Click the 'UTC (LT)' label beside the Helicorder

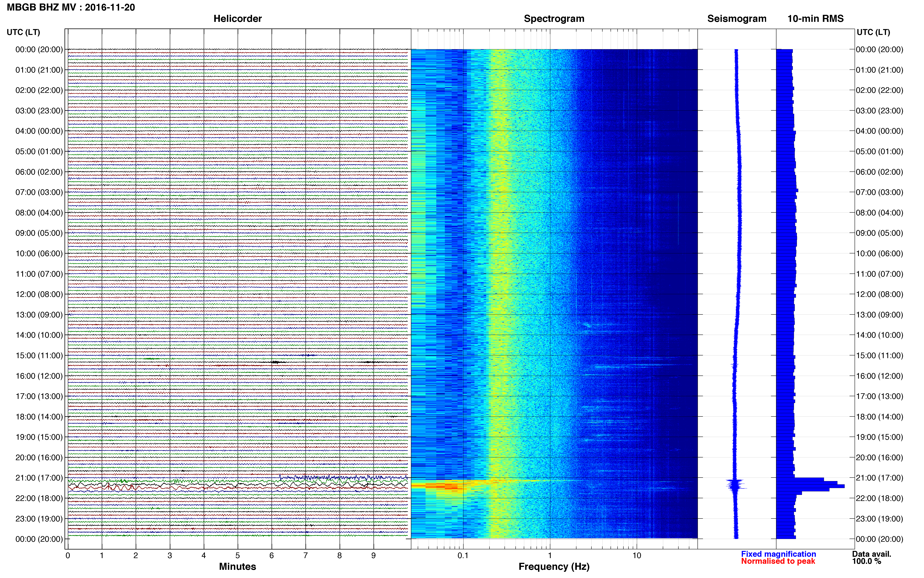(x=23, y=32)
